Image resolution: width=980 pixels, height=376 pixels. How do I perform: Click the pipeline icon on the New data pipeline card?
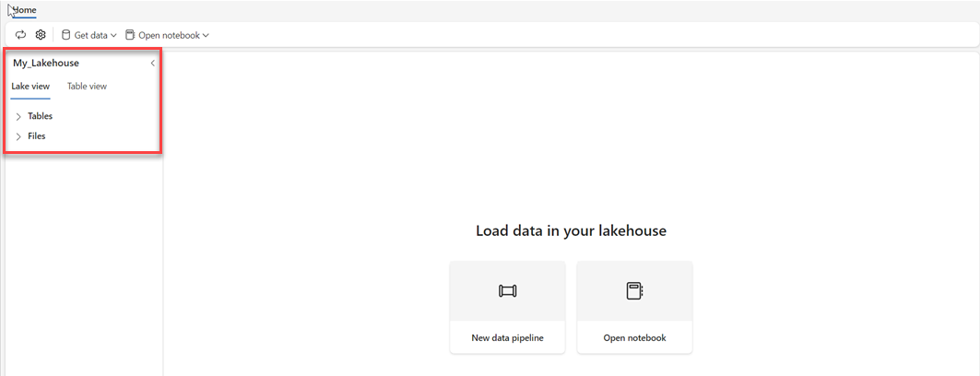click(x=507, y=291)
